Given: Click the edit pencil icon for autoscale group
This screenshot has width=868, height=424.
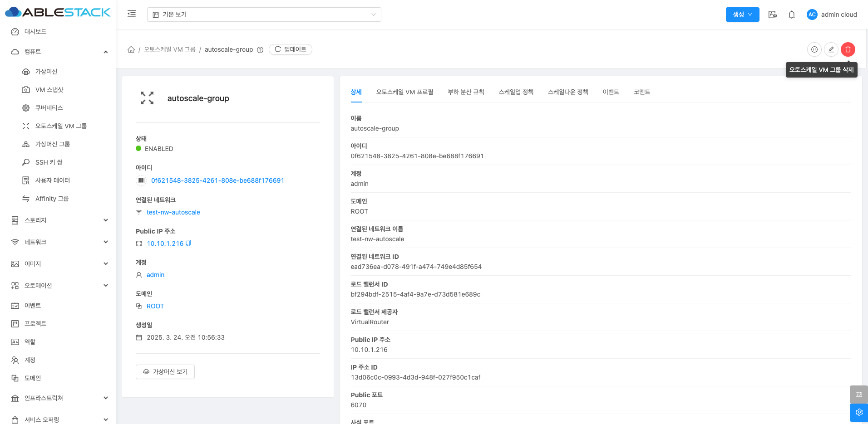Looking at the screenshot, I should [831, 49].
